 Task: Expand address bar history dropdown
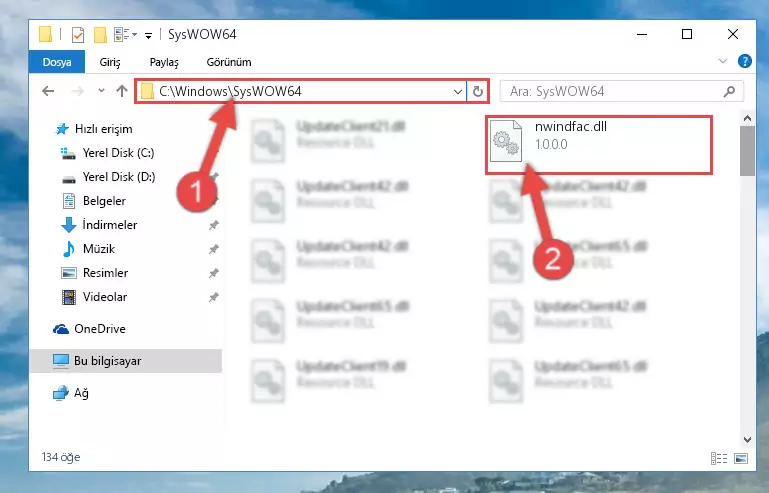pos(458,92)
